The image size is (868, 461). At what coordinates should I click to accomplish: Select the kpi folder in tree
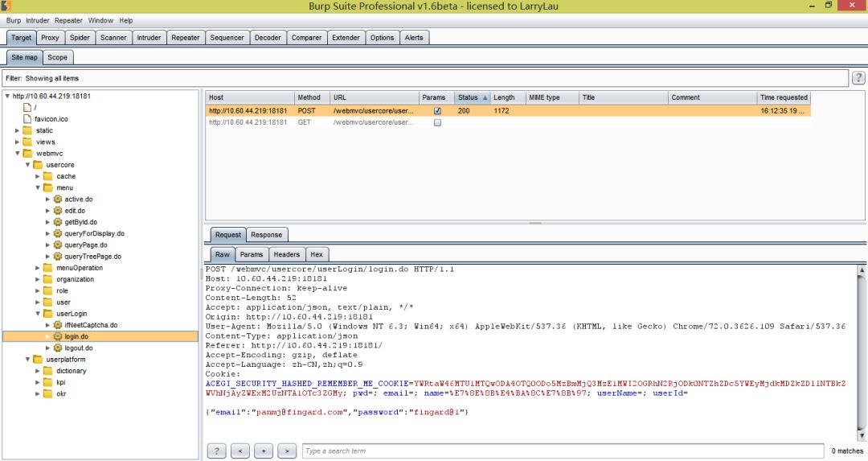(60, 382)
